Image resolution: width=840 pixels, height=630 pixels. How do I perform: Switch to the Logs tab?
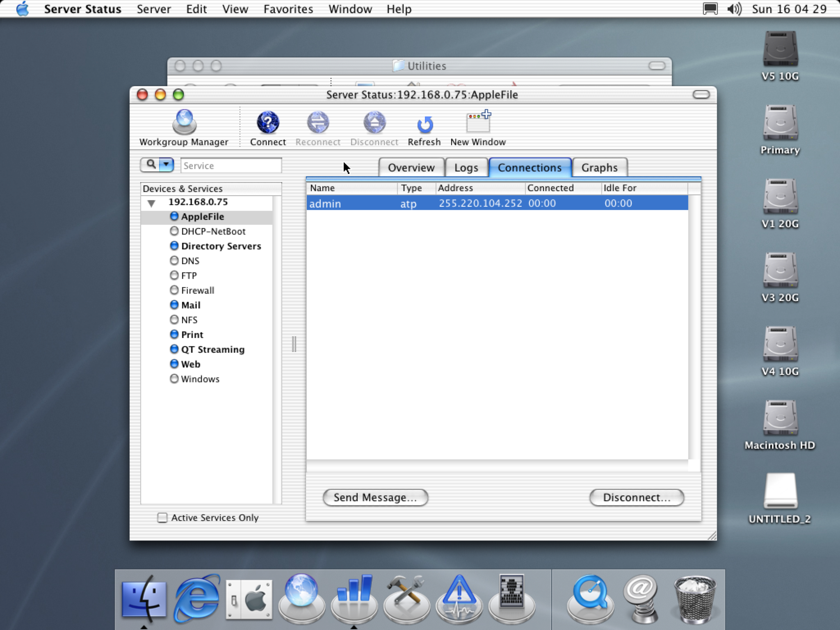click(x=466, y=167)
